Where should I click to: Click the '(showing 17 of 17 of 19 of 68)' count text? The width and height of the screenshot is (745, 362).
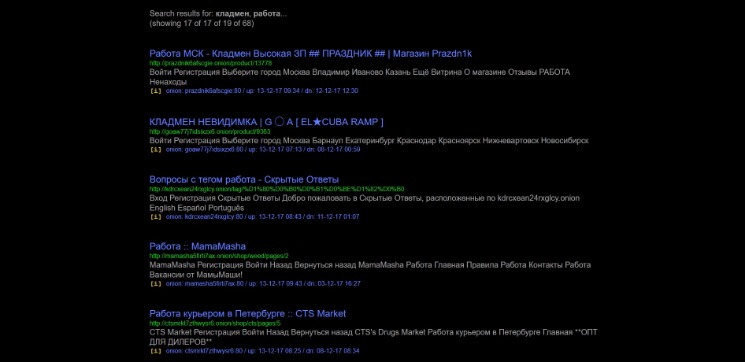point(201,23)
